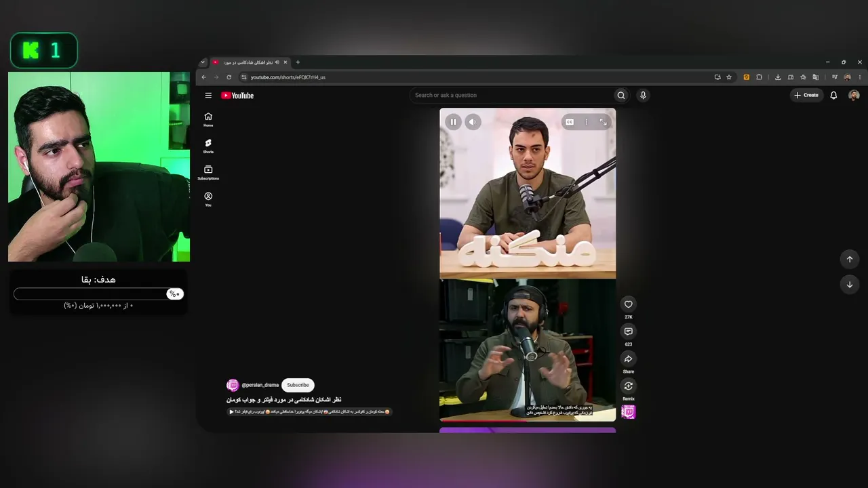Click the donation goal progress bar
Image resolution: width=868 pixels, height=488 pixels.
coord(98,293)
